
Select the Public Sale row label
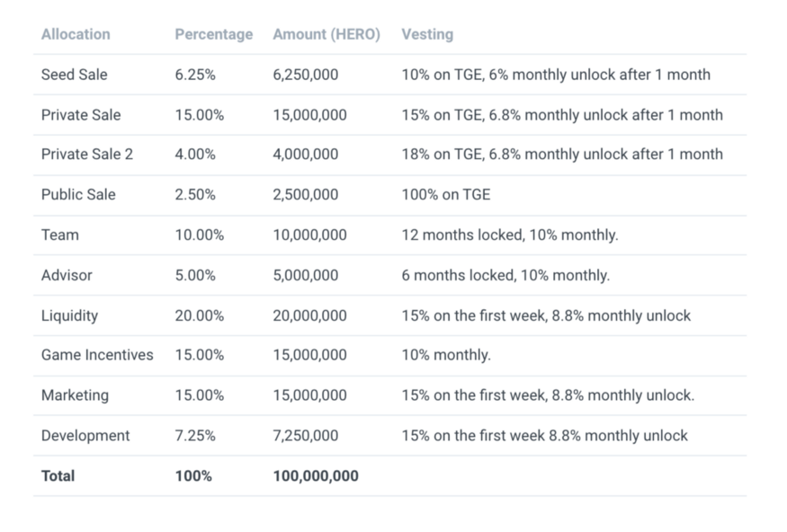point(78,194)
